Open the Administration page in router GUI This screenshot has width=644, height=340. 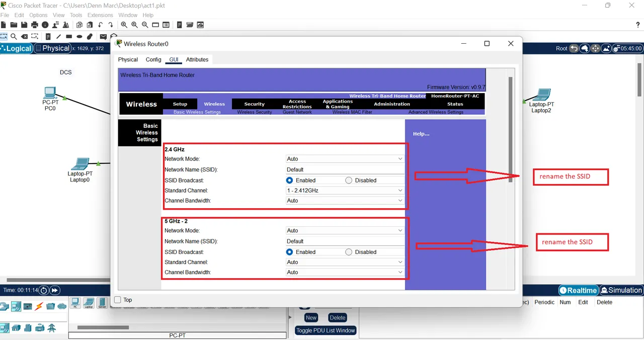(392, 104)
